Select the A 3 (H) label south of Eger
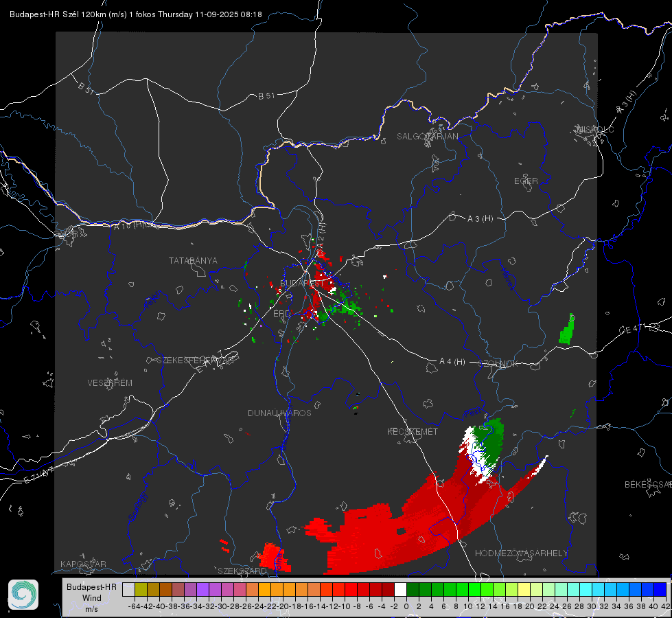The width and height of the screenshot is (672, 618). 480,218
